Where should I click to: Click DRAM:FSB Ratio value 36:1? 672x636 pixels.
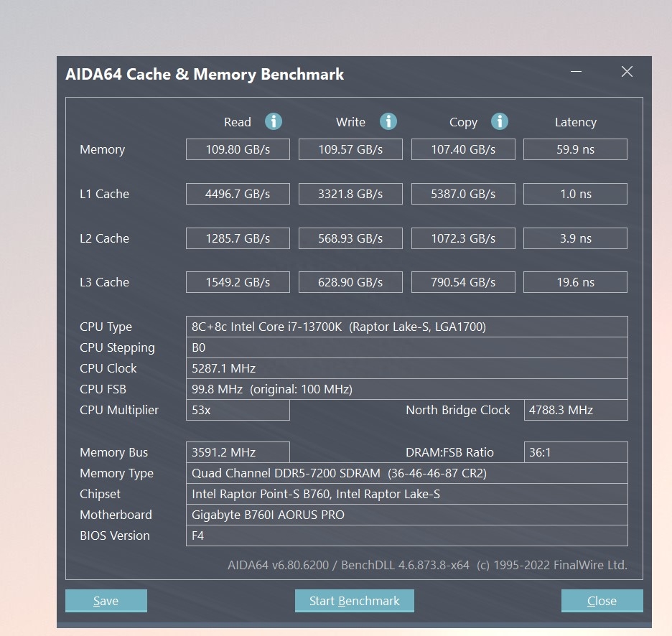[x=576, y=452]
